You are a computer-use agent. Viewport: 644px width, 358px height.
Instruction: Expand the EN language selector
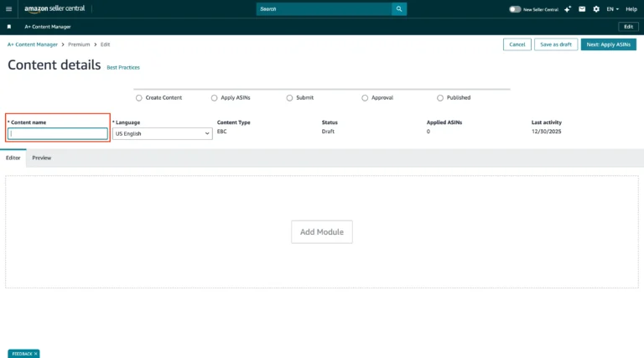[613, 9]
